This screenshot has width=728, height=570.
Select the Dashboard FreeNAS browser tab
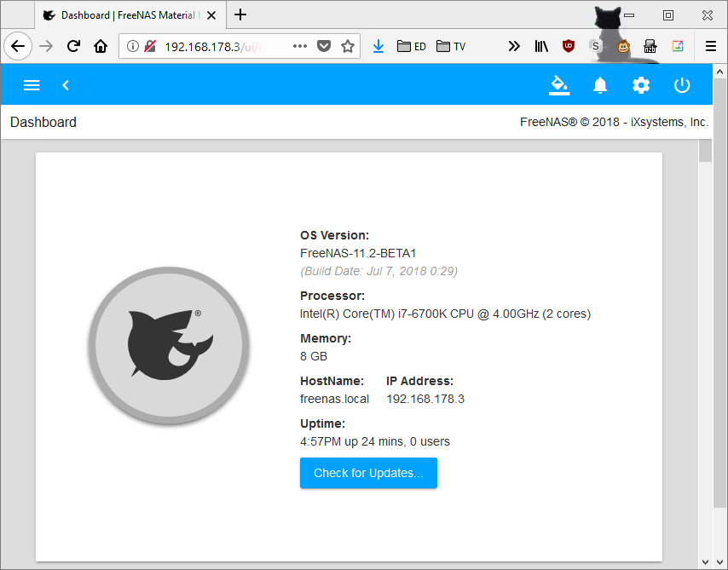[130, 15]
